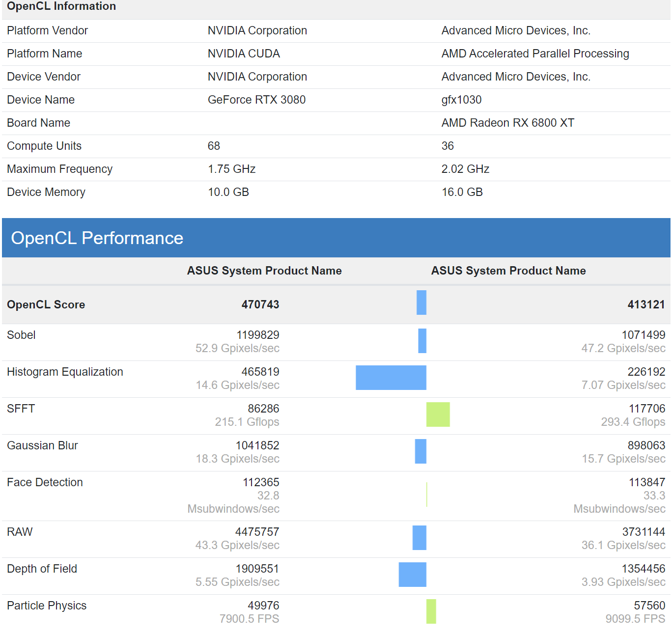Open the second ASUS System Product Name result

508,271
